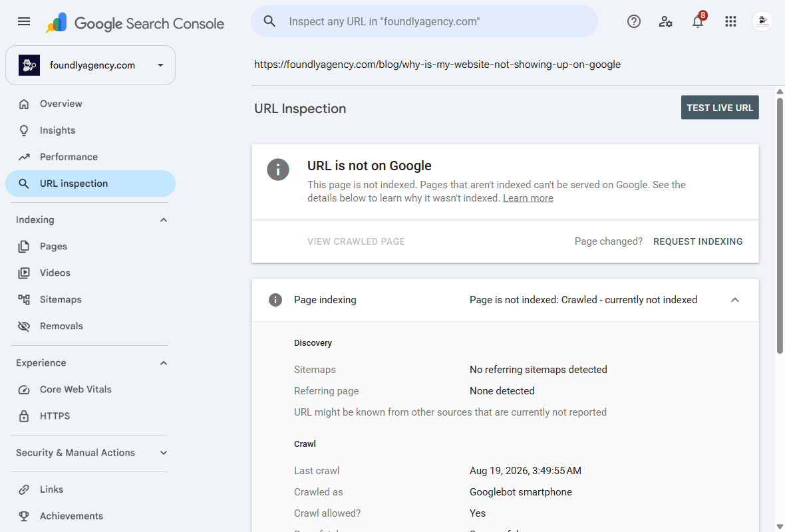Click REQUEST INDEXING
Image resolution: width=785 pixels, height=532 pixels.
(x=697, y=241)
